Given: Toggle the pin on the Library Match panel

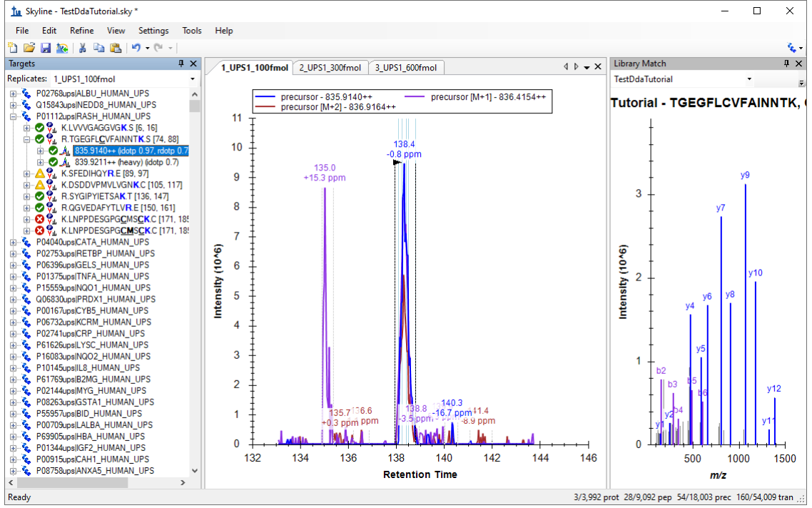Looking at the screenshot, I should [x=788, y=63].
